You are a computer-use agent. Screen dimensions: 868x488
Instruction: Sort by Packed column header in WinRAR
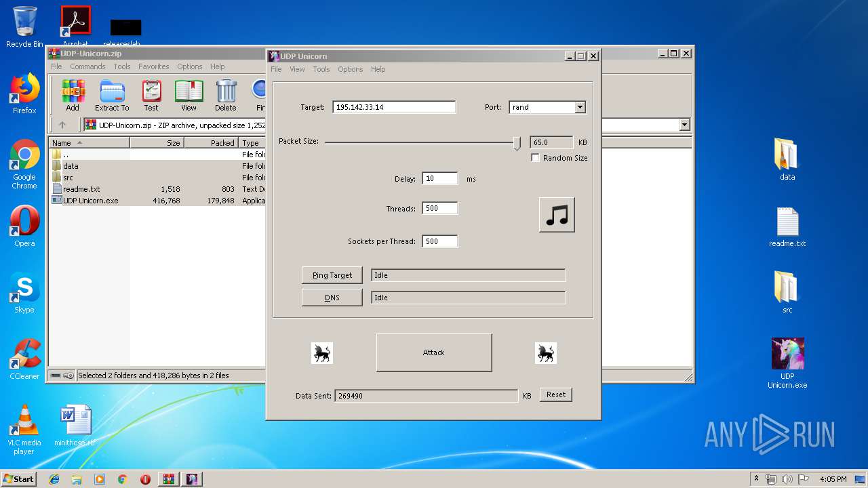tap(211, 143)
